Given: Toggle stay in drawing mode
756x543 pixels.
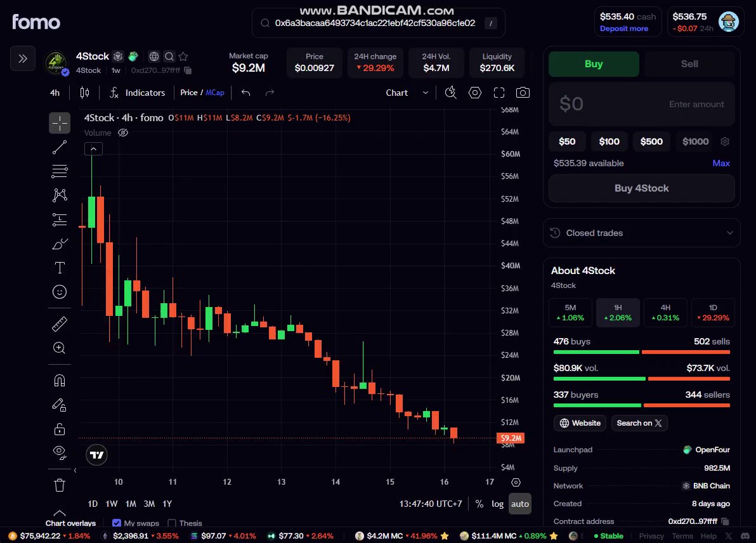Looking at the screenshot, I should point(60,405).
